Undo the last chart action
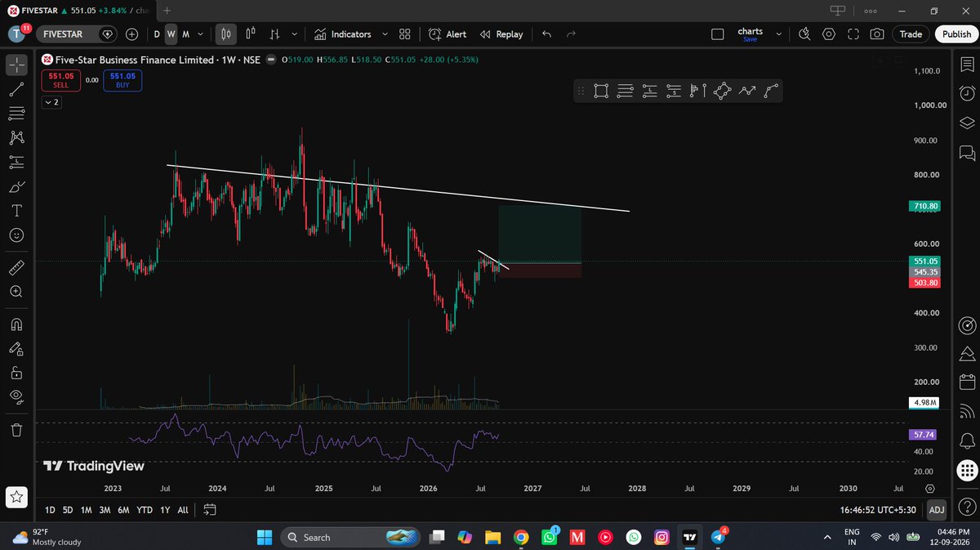 click(546, 34)
